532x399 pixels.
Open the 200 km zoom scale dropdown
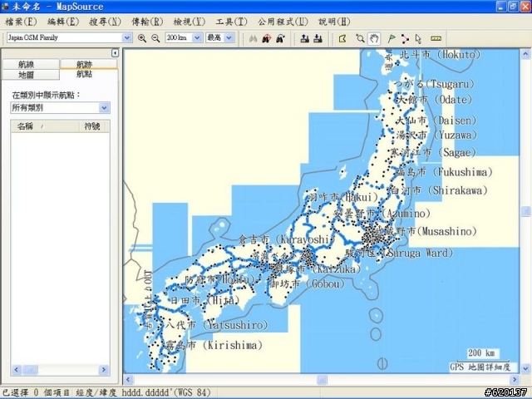point(197,38)
